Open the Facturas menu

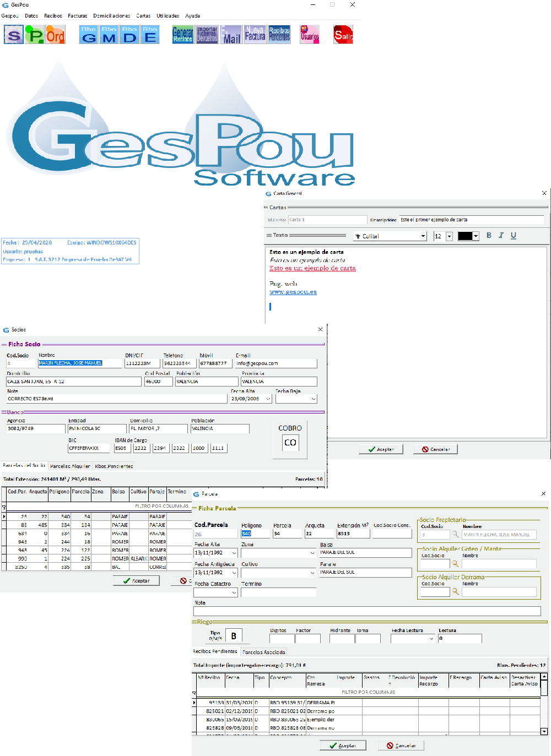(x=78, y=16)
